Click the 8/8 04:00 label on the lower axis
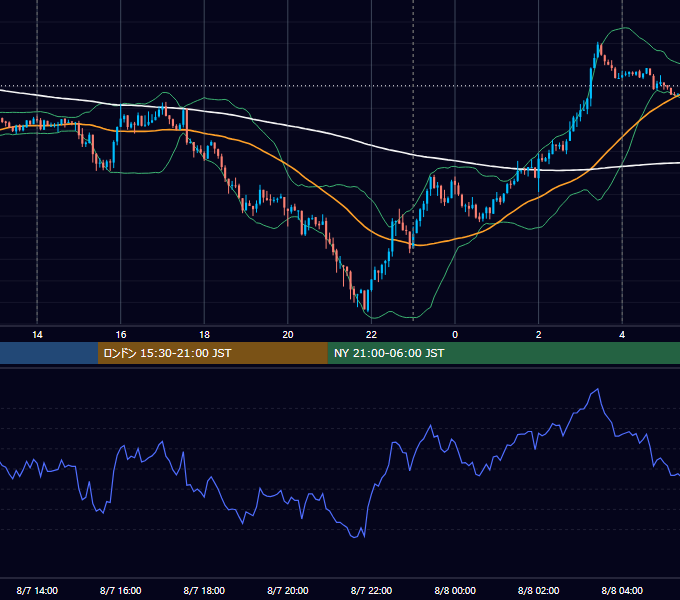680x600 pixels. 622,590
